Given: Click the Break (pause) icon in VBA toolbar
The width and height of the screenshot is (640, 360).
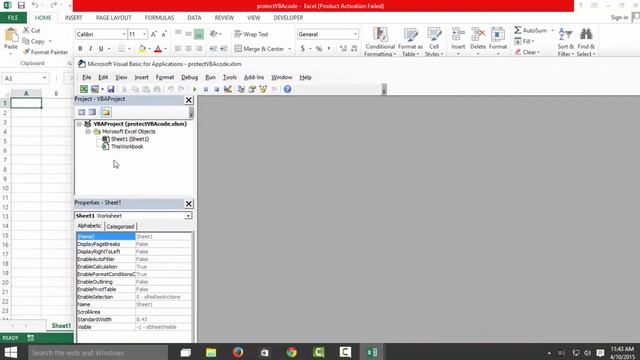Looking at the screenshot, I should pyautogui.click(x=206, y=89).
